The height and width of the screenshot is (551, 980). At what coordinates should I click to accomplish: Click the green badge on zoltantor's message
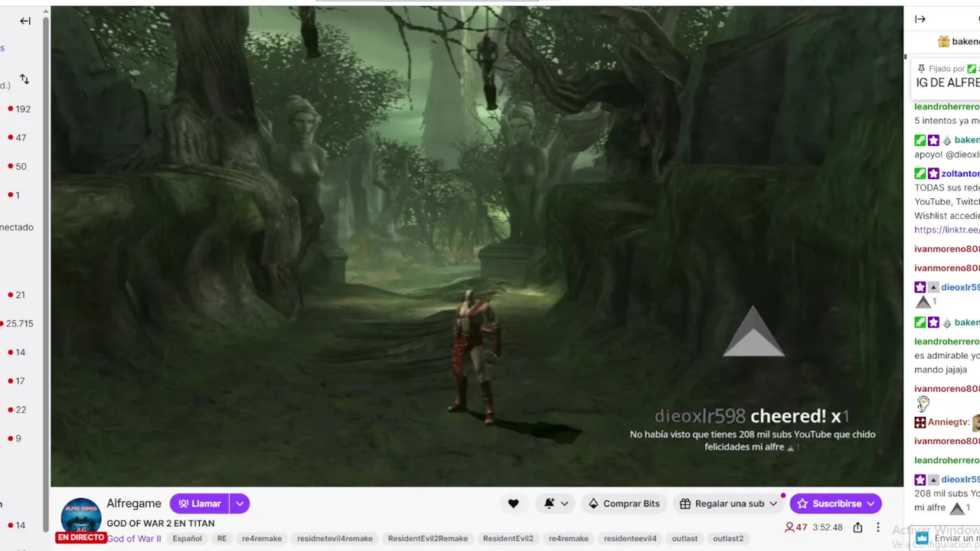click(x=920, y=174)
